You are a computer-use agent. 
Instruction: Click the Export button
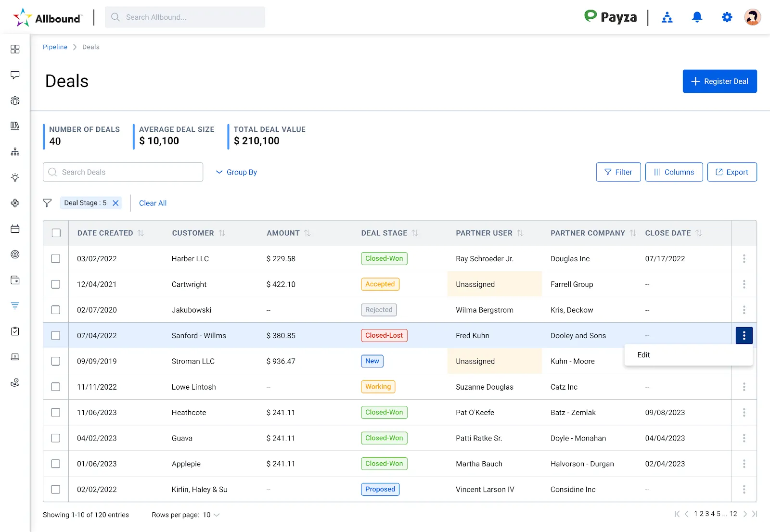pos(732,172)
